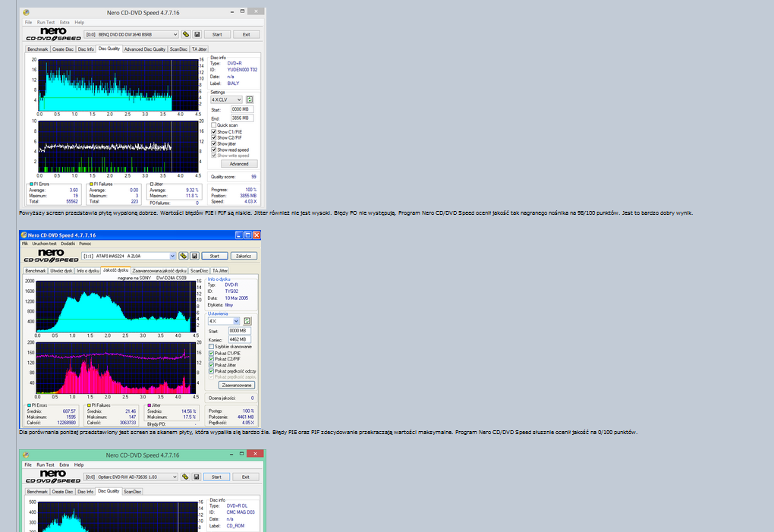
Task: Switch to ScanDisc tab in Optiarc window
Action: click(132, 492)
